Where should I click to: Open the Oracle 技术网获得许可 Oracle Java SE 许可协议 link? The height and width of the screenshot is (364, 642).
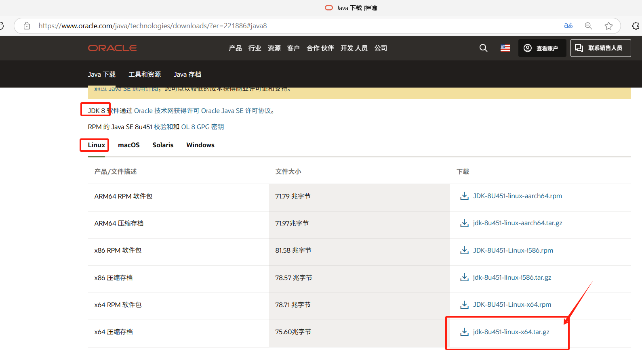click(202, 111)
